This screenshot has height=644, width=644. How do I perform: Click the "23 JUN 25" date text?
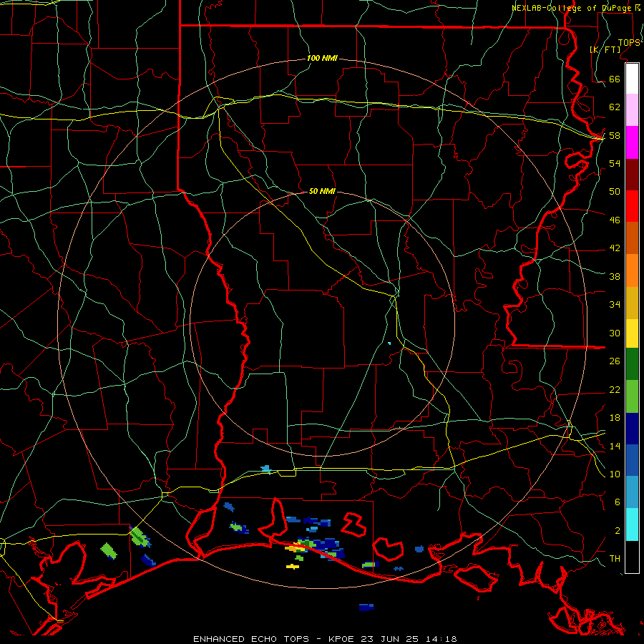tap(390, 639)
